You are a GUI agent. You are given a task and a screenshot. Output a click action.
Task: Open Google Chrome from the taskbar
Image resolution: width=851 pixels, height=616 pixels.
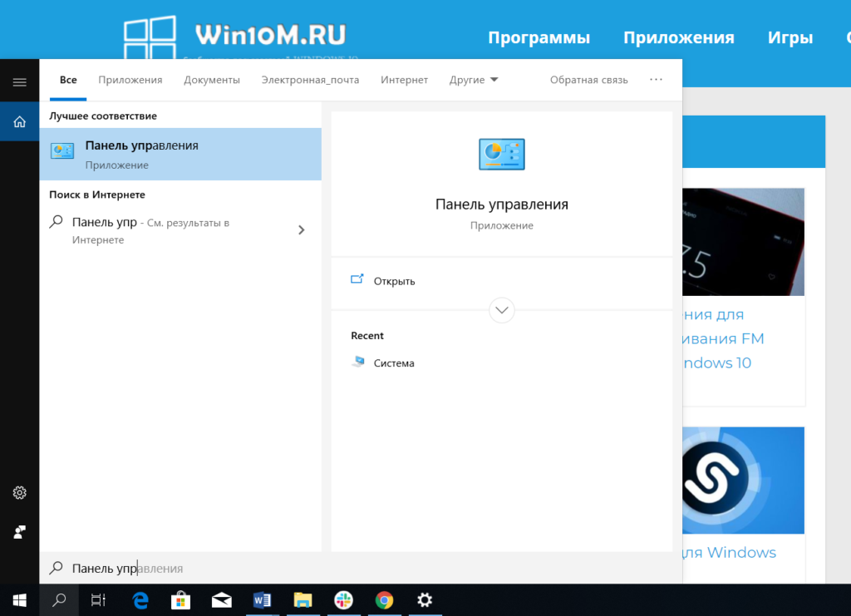click(384, 599)
